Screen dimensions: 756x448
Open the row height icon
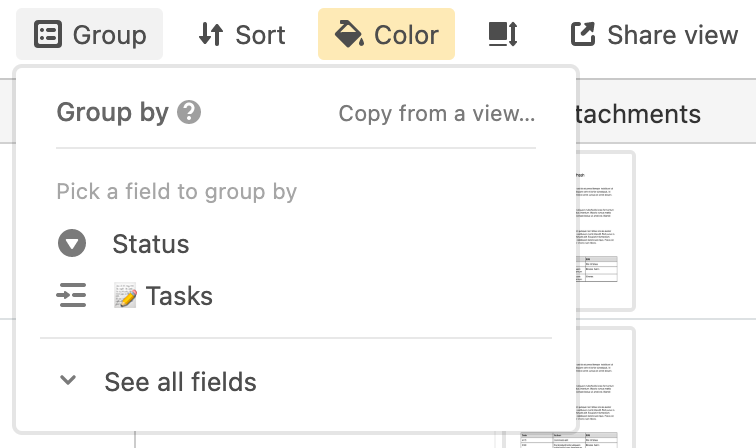coord(503,34)
